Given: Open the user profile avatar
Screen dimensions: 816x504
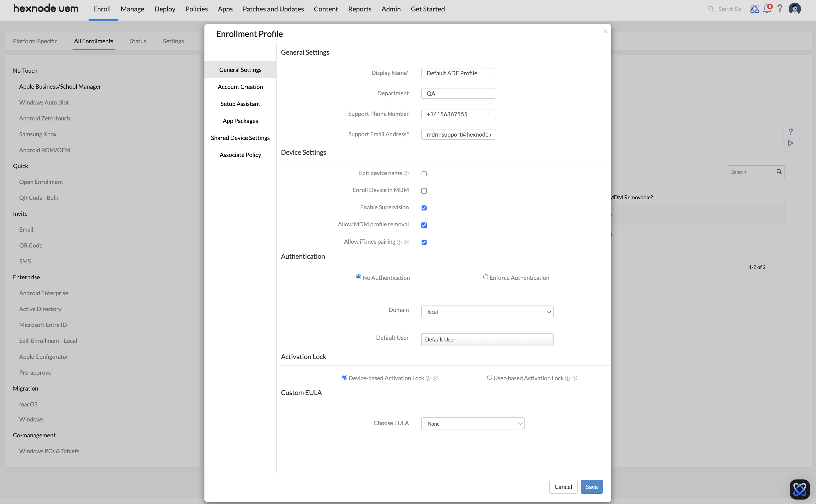Looking at the screenshot, I should [795, 9].
